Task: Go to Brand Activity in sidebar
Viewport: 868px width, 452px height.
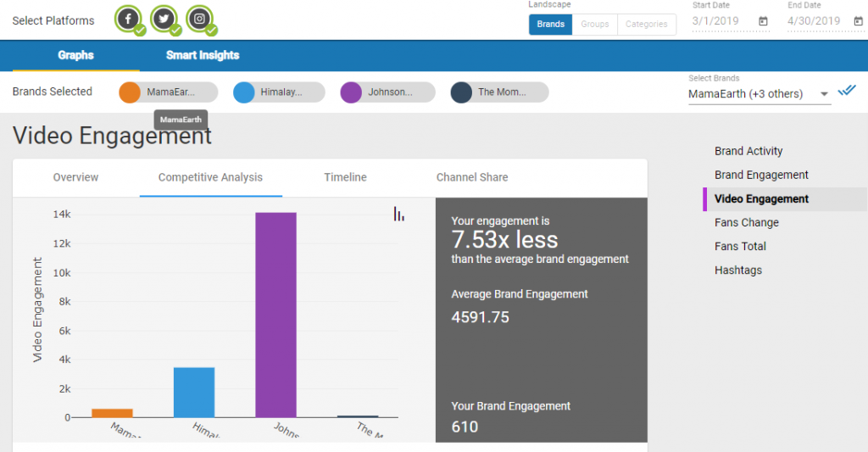Action: click(748, 151)
